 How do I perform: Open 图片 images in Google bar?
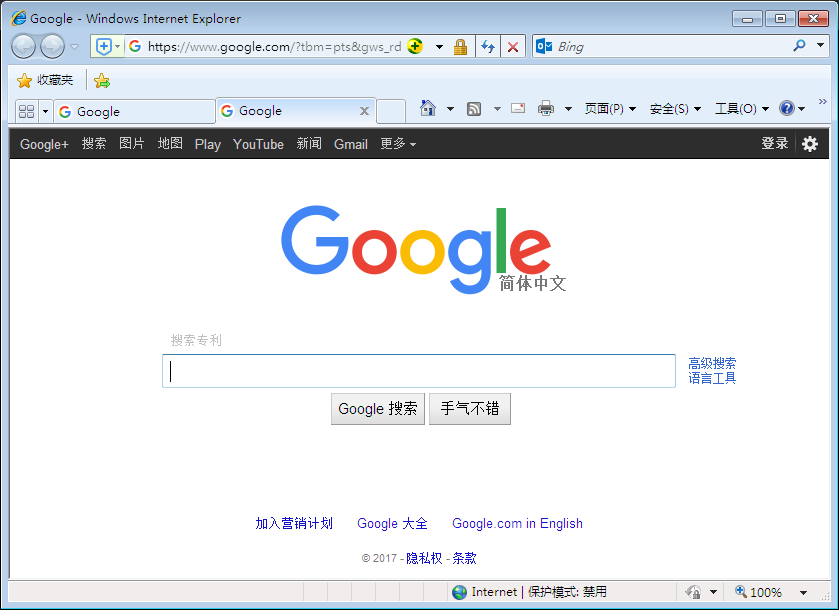pos(132,143)
